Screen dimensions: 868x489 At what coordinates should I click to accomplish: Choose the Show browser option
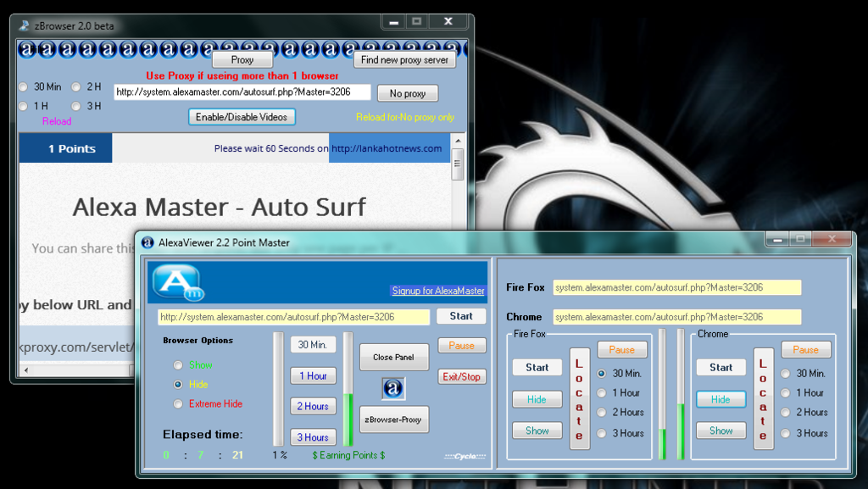[x=178, y=365]
